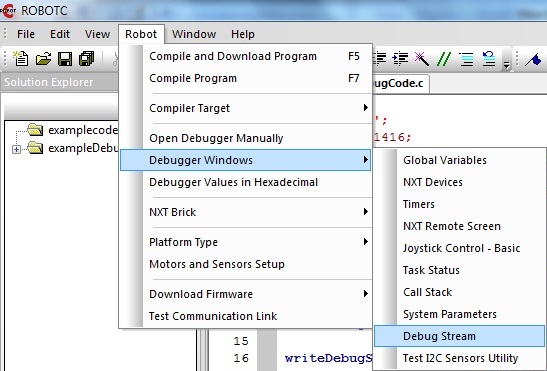
Task: Select the examplecode folder in Solution Explorer
Action: point(73,130)
